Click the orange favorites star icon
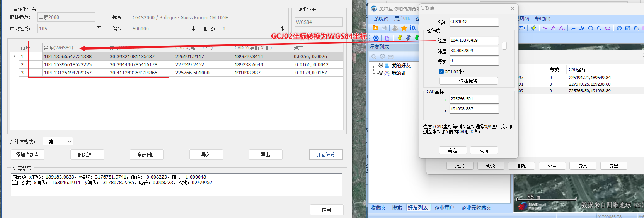The width and height of the screenshot is (644, 218). click(404, 28)
